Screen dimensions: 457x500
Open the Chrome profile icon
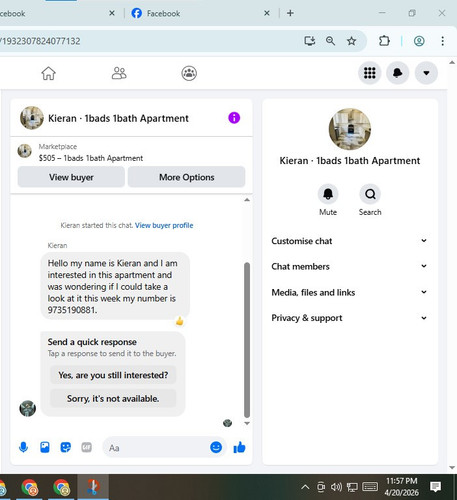419,41
